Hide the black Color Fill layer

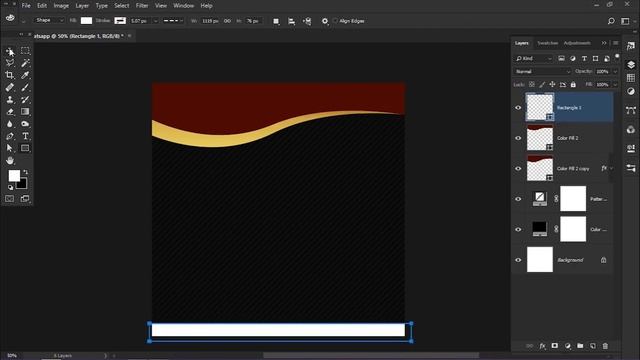point(518,229)
